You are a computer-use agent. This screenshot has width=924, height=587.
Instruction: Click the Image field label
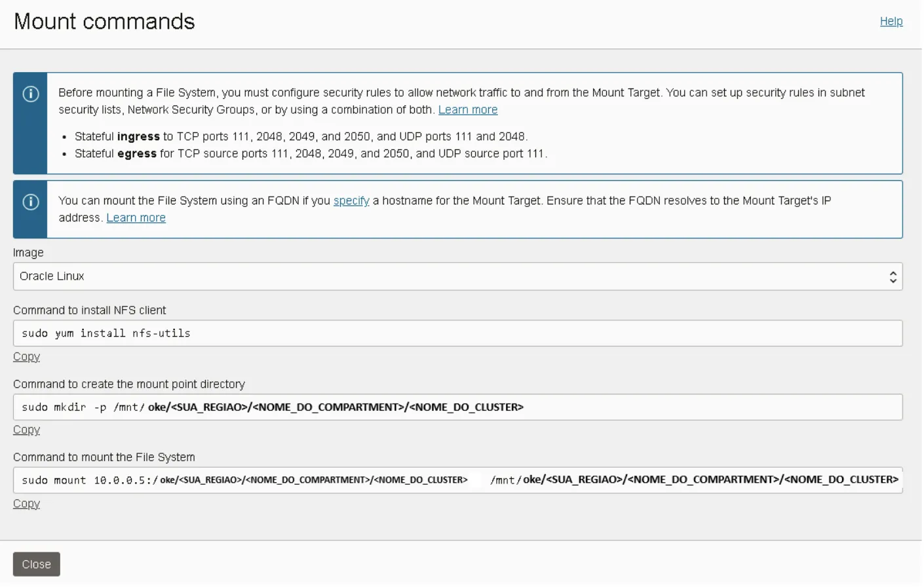[x=28, y=253]
